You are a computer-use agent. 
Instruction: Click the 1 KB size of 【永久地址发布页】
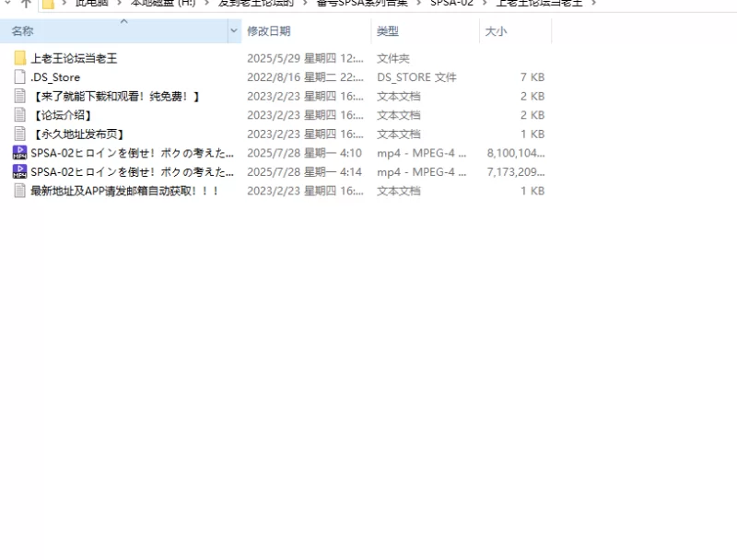[x=532, y=134]
